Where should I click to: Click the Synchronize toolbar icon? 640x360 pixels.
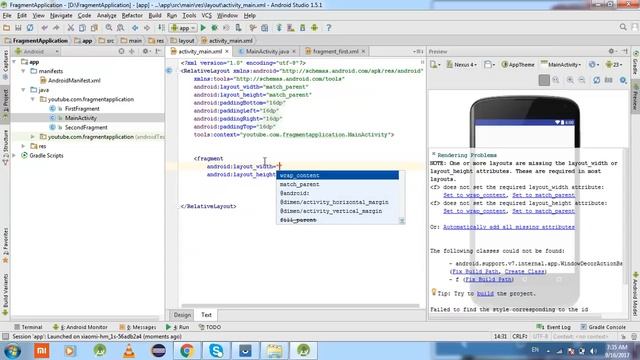[x=30, y=28]
